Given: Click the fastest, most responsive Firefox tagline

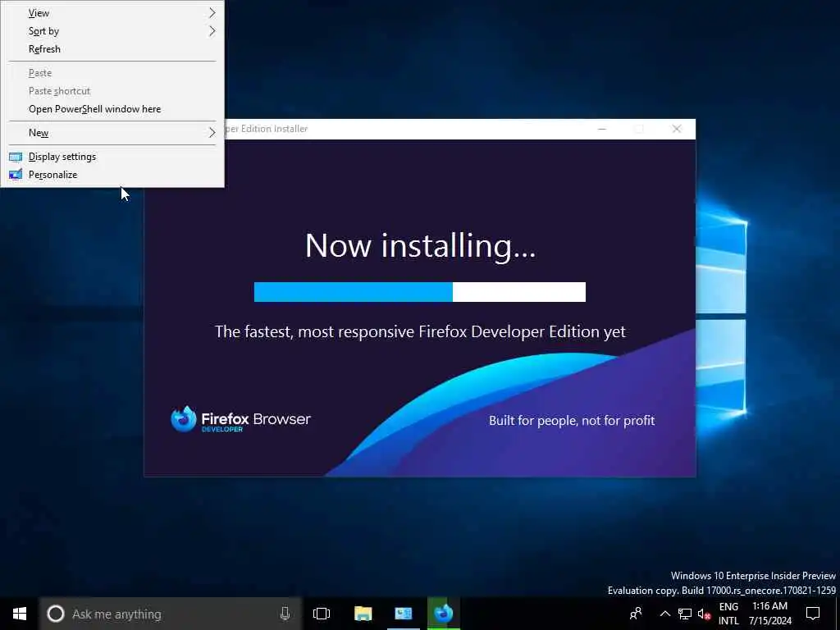Looking at the screenshot, I should point(420,332).
